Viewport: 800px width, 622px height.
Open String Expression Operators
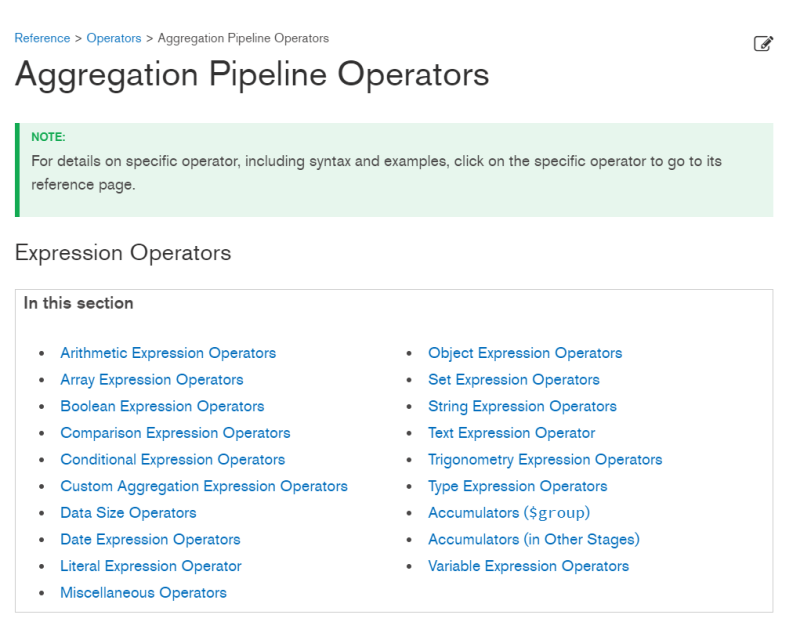pyautogui.click(x=522, y=406)
